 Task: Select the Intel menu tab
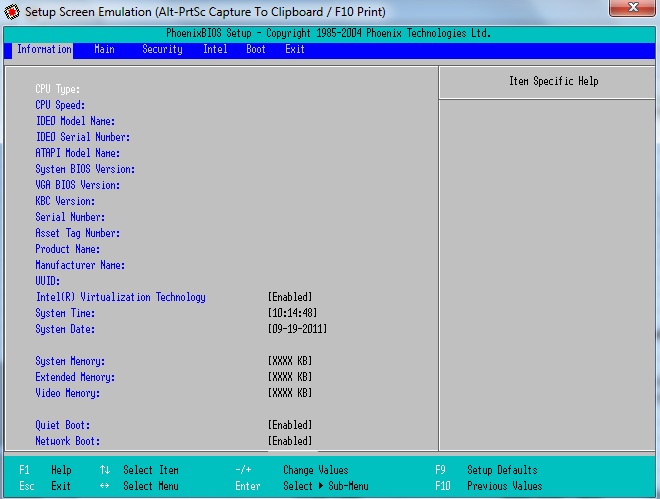click(215, 50)
